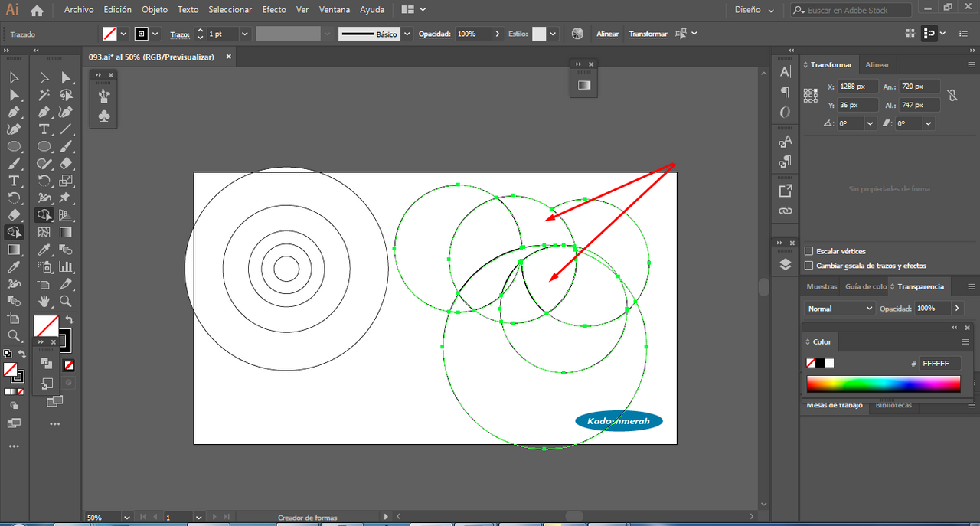Click the Recolor Artwork icon in control bar
This screenshot has width=980, height=526.
pyautogui.click(x=577, y=34)
